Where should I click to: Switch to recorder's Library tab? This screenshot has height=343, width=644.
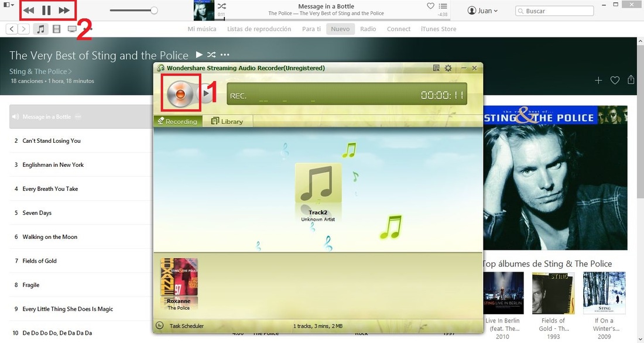(x=227, y=121)
